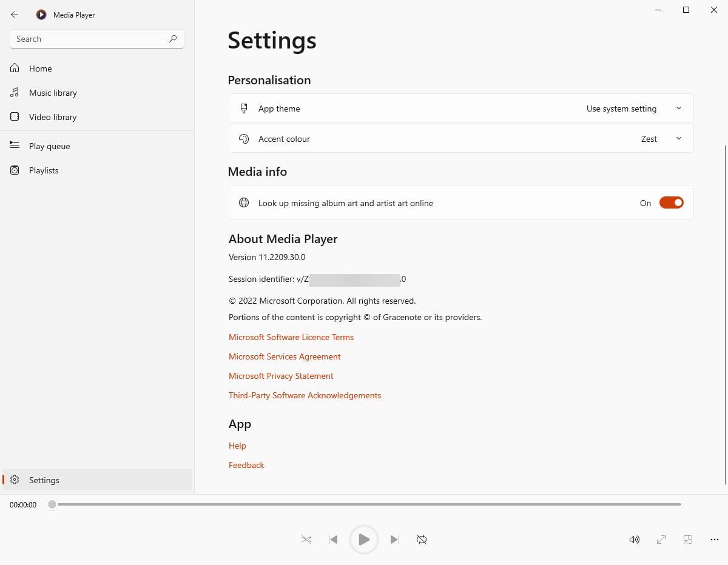Open Microsoft Software Licence Terms
This screenshot has width=728, height=565.
291,337
